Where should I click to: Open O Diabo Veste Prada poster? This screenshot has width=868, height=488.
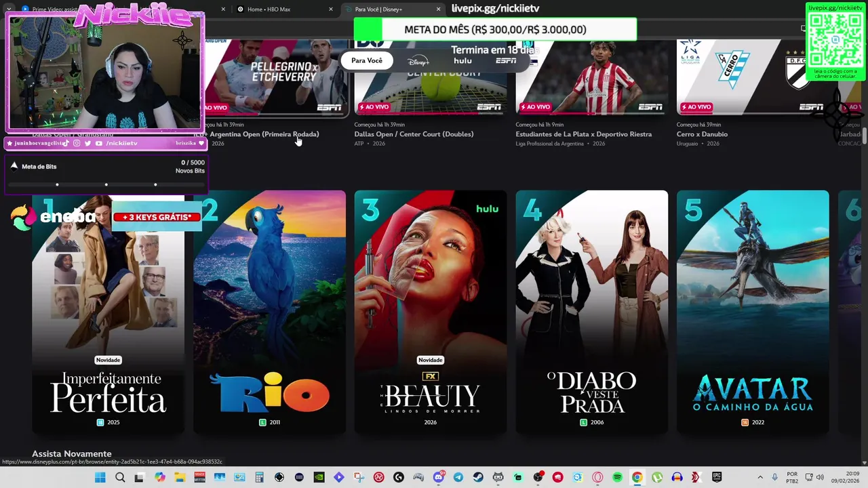point(592,312)
